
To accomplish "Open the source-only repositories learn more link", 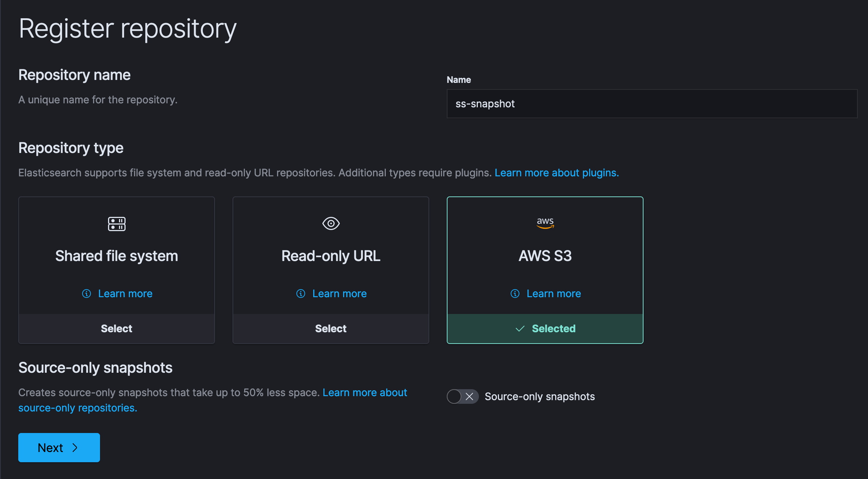I will point(77,408).
